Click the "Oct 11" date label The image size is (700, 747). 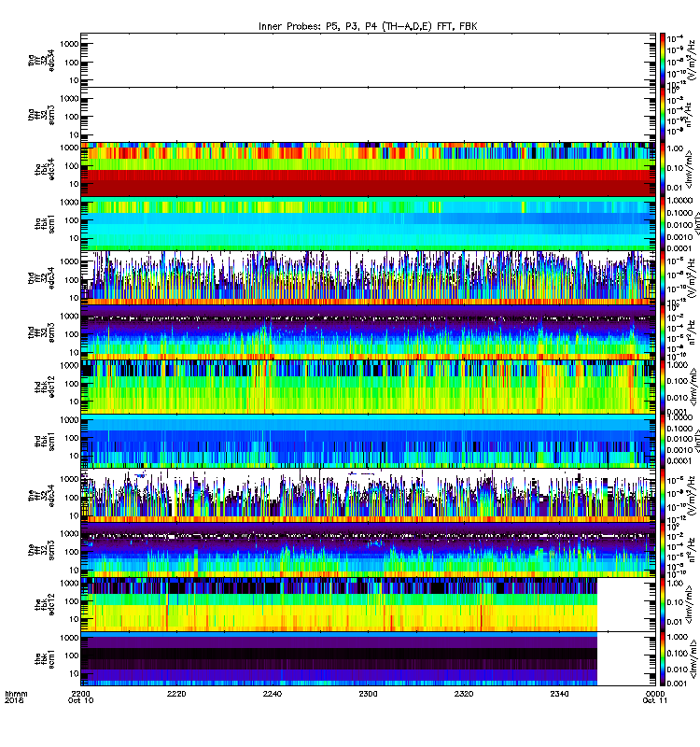click(655, 700)
